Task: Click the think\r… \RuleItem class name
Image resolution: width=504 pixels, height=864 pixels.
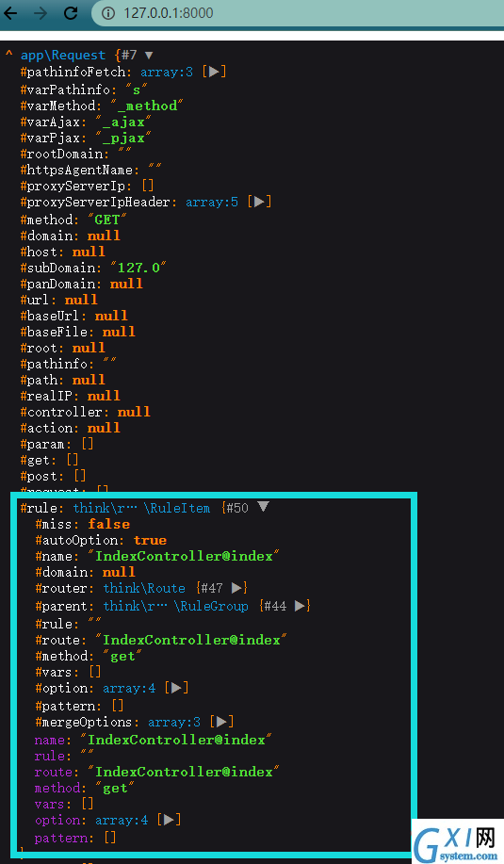Action: (x=141, y=508)
